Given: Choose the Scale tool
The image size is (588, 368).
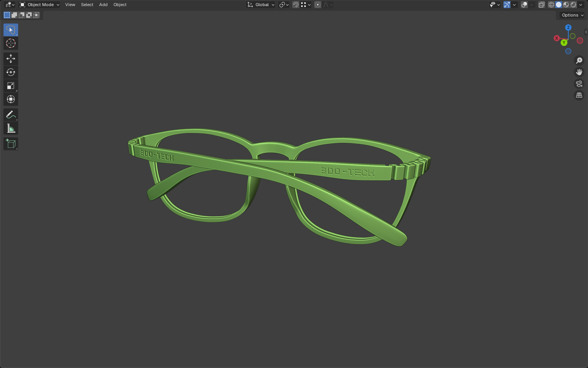Looking at the screenshot, I should click(10, 86).
